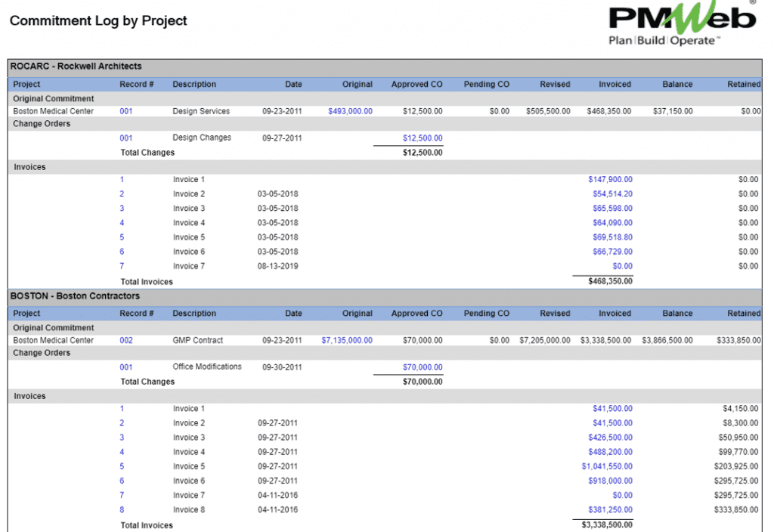Image resolution: width=774 pixels, height=532 pixels.
Task: Open Boston invoice record 8
Action: click(x=122, y=510)
